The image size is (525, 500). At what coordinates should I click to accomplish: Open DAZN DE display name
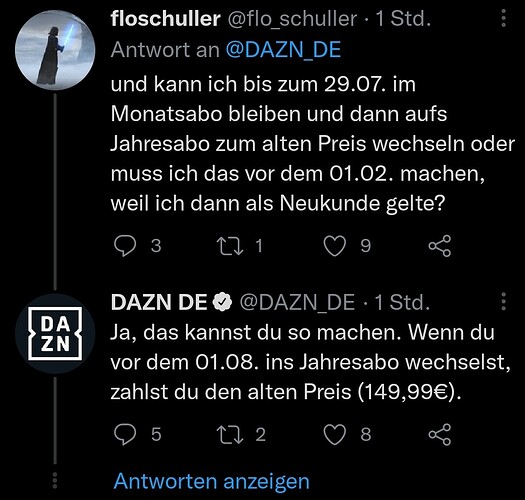(159, 302)
